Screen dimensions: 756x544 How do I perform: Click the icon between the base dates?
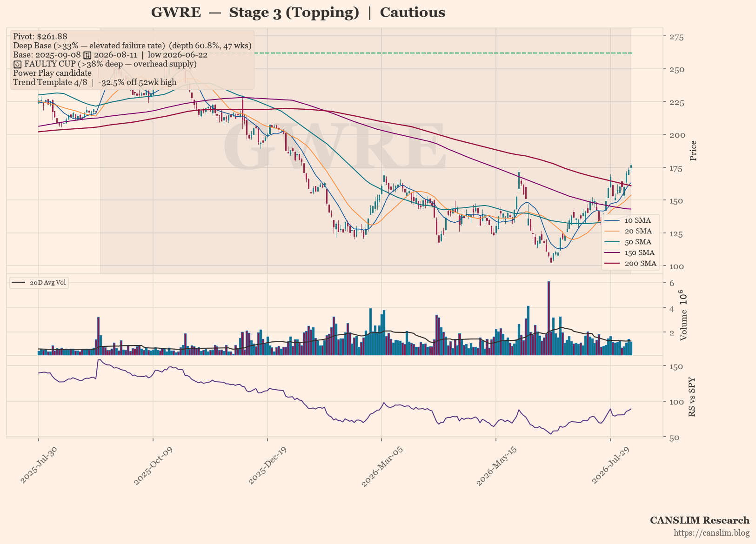pos(87,55)
